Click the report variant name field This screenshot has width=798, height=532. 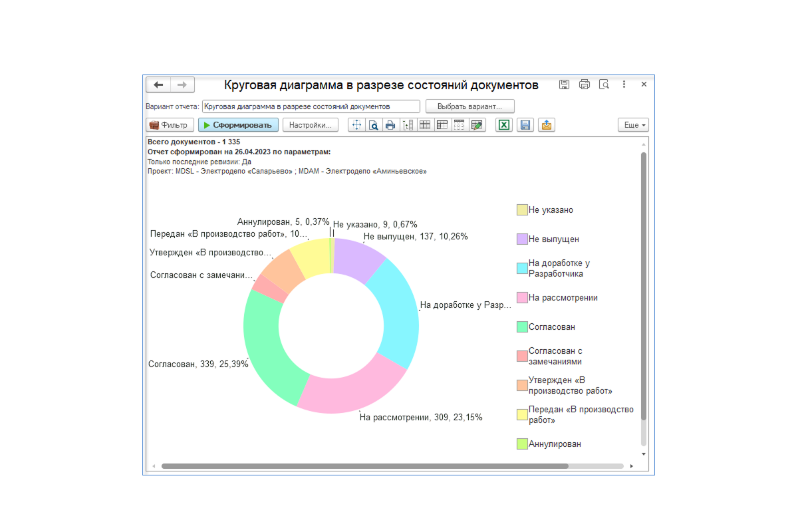coord(311,106)
